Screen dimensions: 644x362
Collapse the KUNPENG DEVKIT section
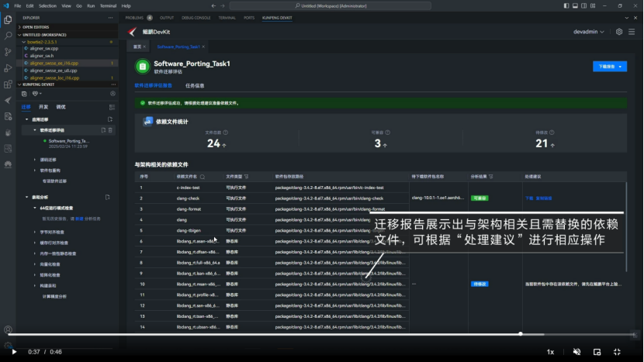(x=19, y=84)
